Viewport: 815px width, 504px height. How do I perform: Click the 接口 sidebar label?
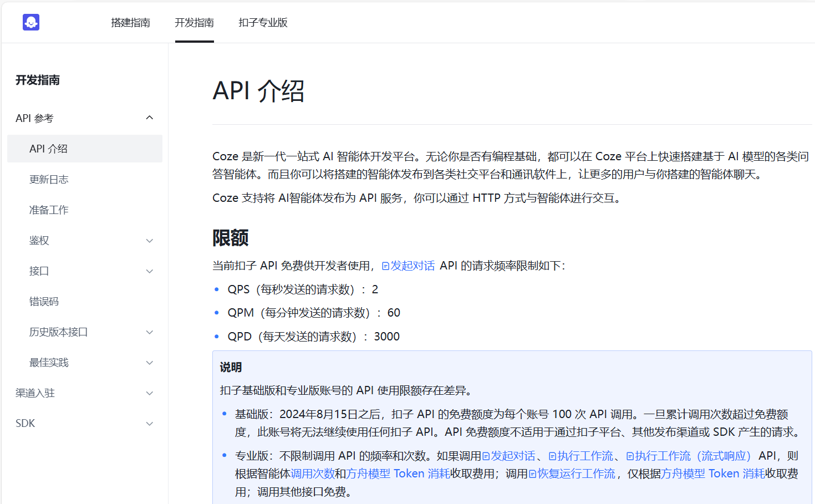(x=39, y=271)
